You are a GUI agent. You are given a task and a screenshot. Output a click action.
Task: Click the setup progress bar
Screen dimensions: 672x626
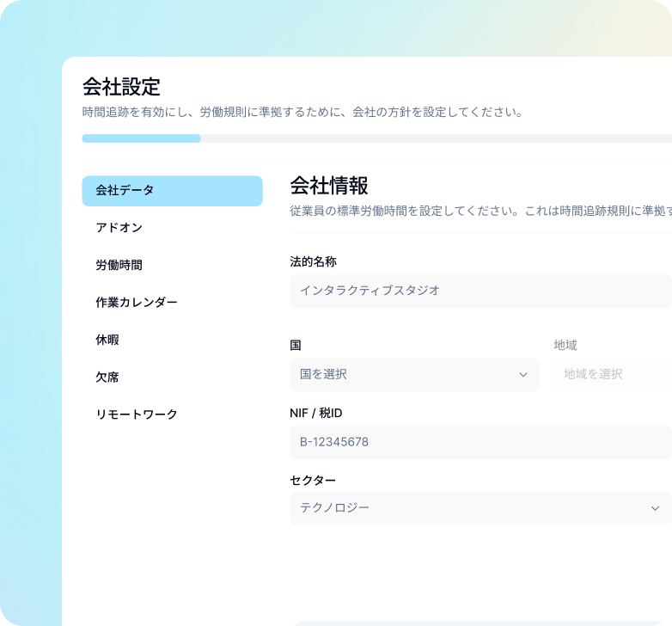pyautogui.click(x=376, y=138)
